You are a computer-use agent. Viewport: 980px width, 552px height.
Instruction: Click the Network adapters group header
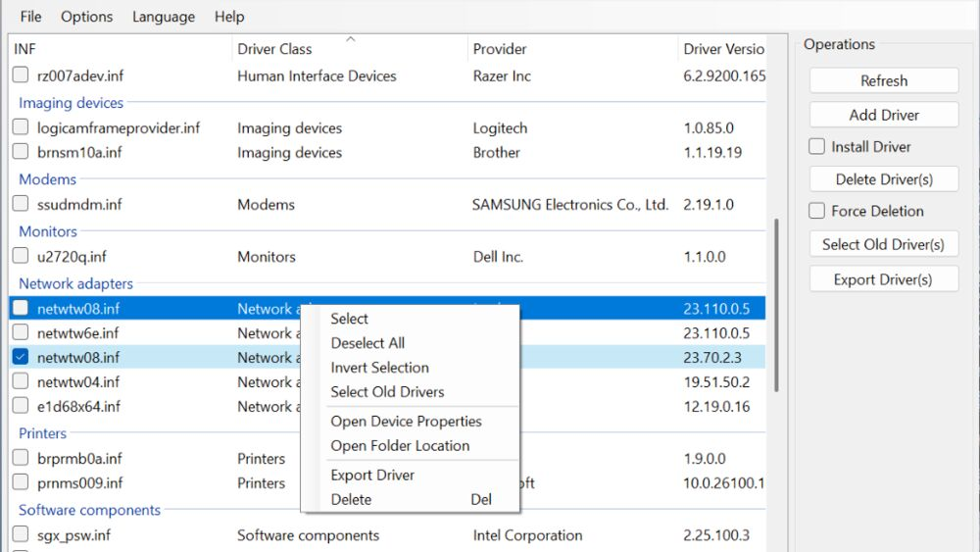click(75, 283)
